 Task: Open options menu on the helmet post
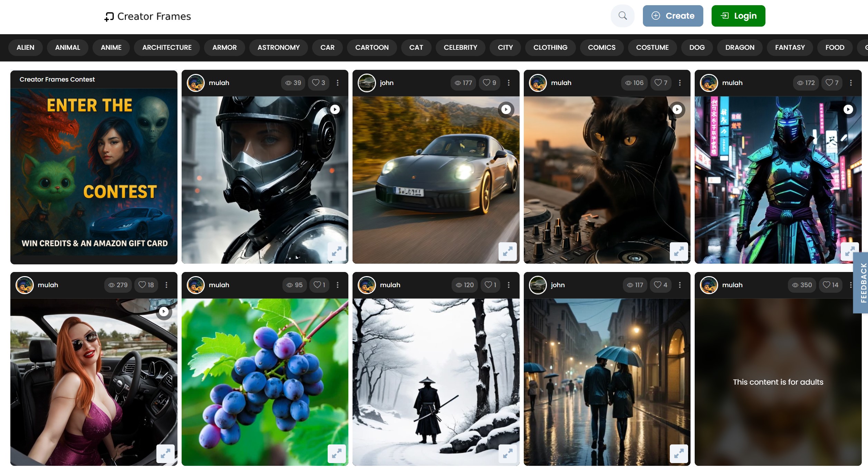337,83
